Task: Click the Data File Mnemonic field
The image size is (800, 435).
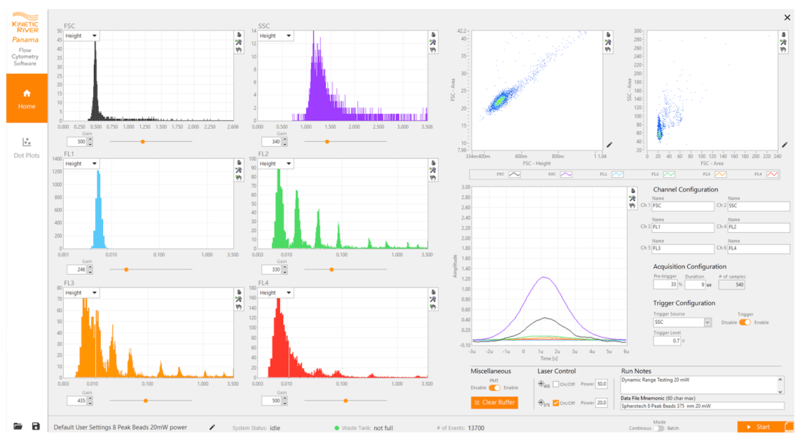Action: pyautogui.click(x=702, y=406)
